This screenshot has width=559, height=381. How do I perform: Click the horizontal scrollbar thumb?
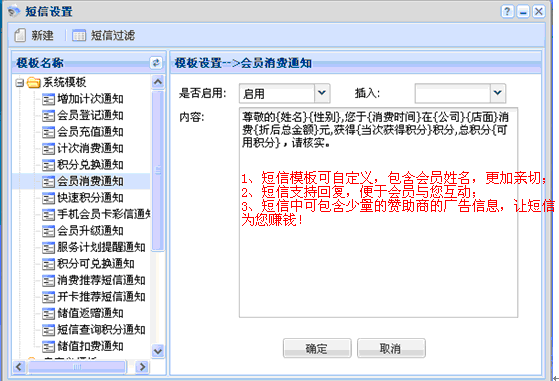[x=77, y=366]
